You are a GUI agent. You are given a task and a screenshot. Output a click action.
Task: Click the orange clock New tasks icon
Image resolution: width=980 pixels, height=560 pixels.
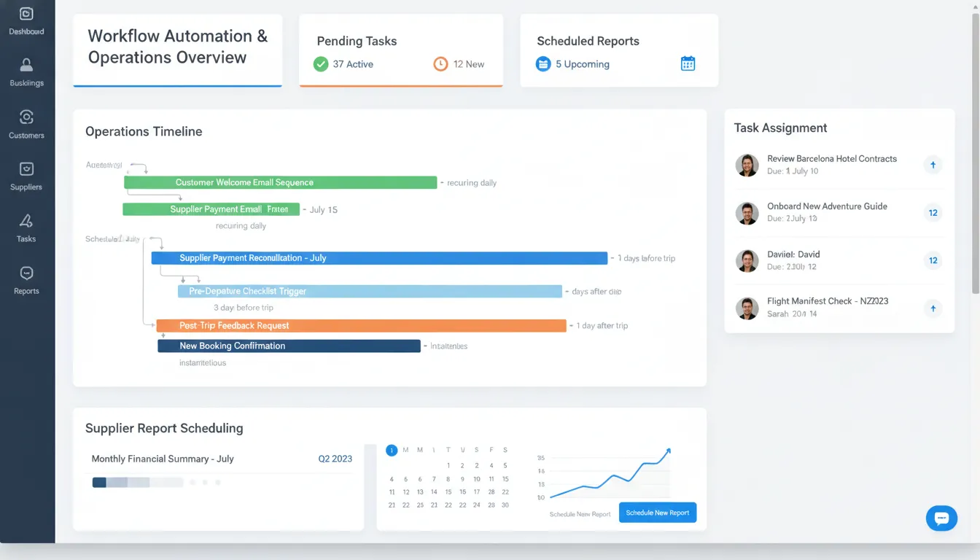coord(440,64)
